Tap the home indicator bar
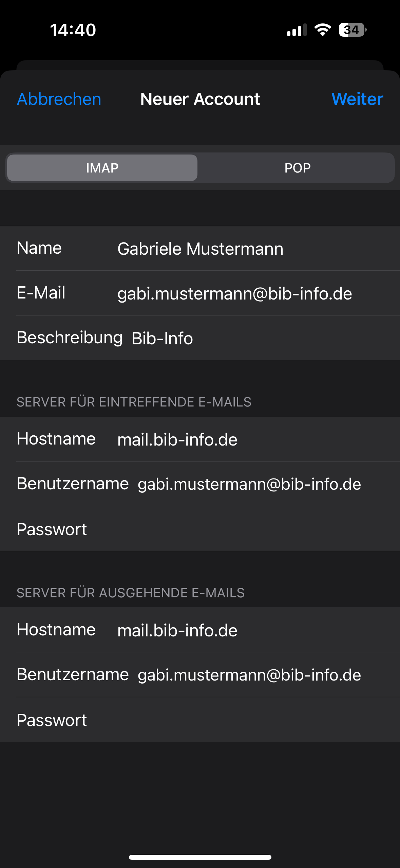400x868 pixels. coord(200,857)
